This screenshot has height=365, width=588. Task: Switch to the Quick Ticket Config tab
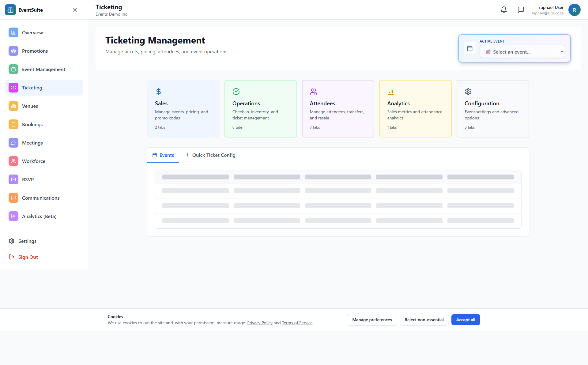click(210, 155)
